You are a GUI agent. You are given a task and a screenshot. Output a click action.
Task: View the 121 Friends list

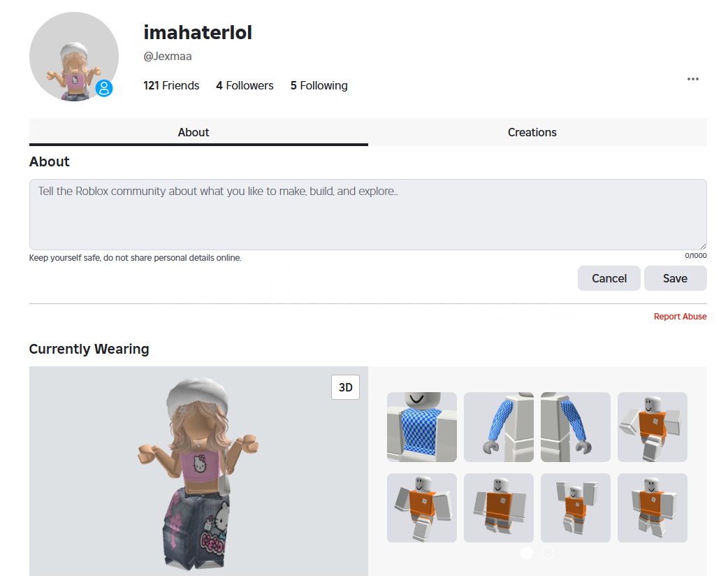[x=171, y=85]
